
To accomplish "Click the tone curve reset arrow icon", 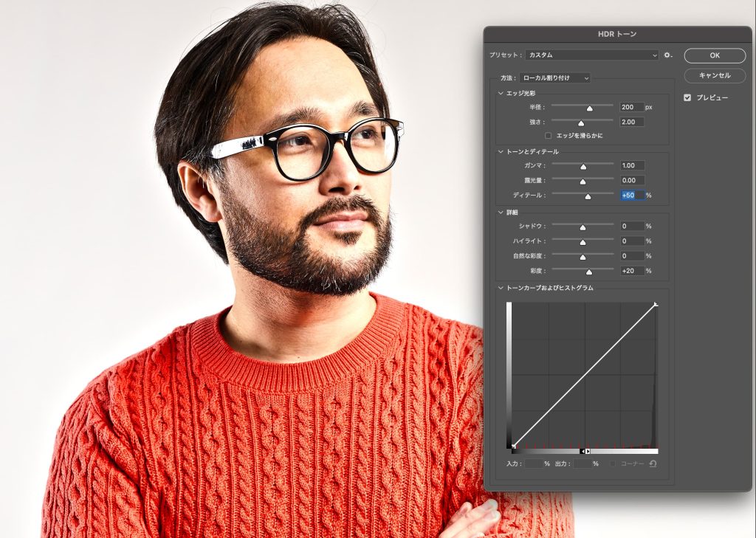I will (x=653, y=463).
